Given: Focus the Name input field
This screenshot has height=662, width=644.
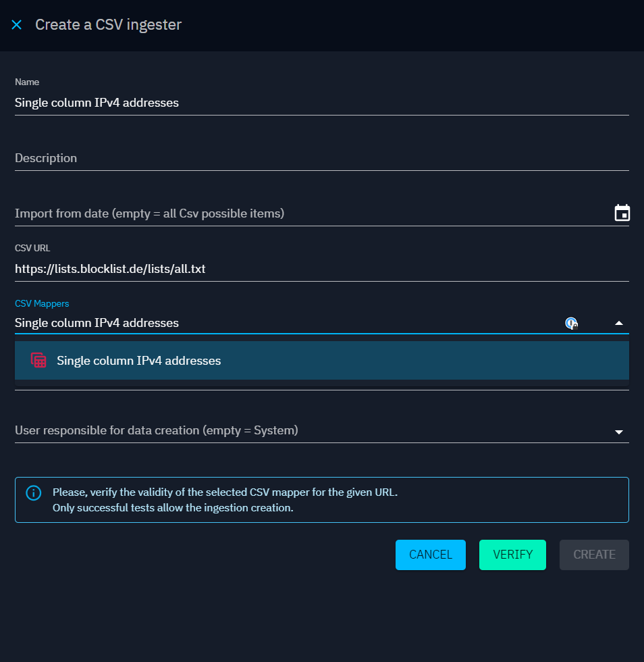Looking at the screenshot, I should pos(321,103).
